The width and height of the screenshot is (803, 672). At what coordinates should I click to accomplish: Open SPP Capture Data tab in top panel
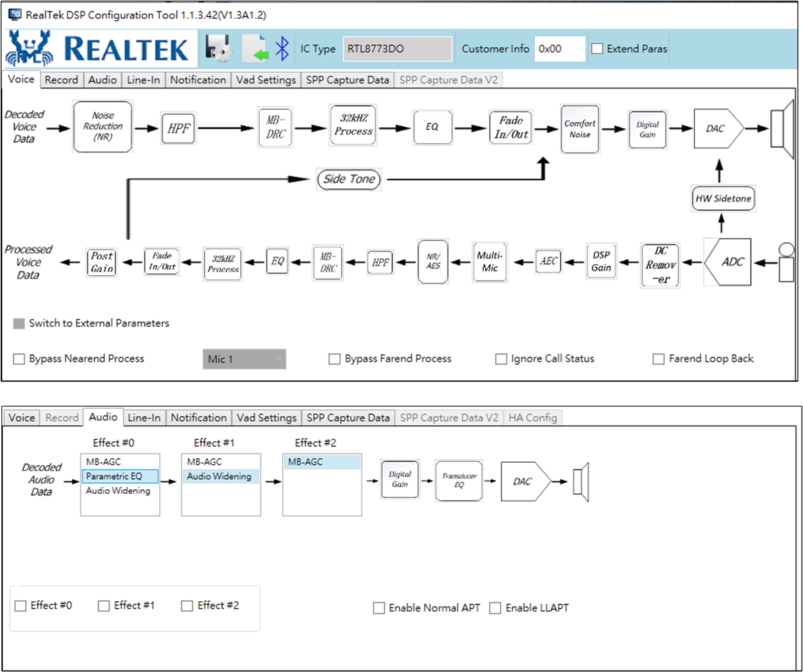point(348,80)
